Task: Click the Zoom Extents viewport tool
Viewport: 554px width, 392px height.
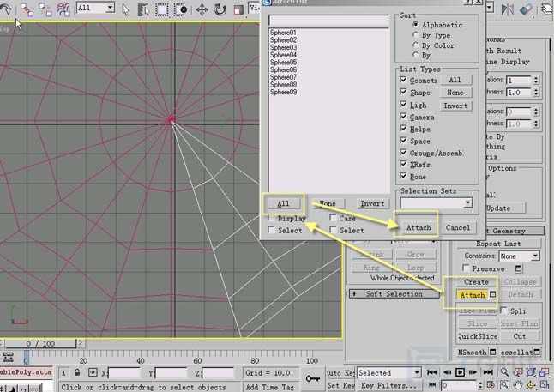Action: tap(531, 372)
